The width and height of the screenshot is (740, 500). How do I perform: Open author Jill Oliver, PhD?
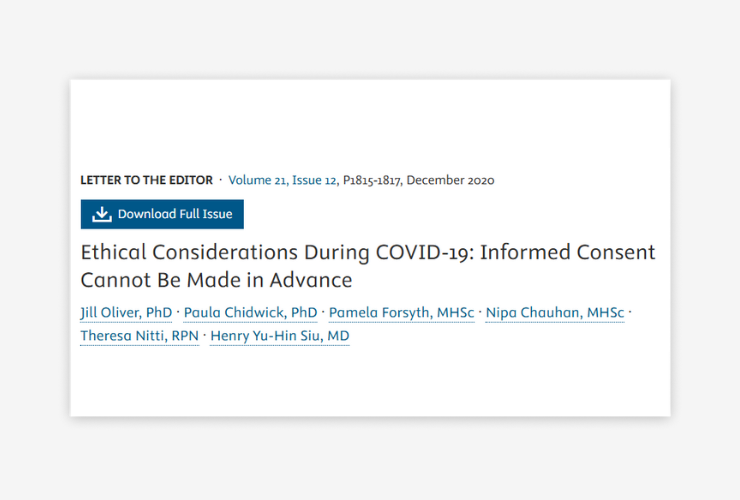[125, 313]
